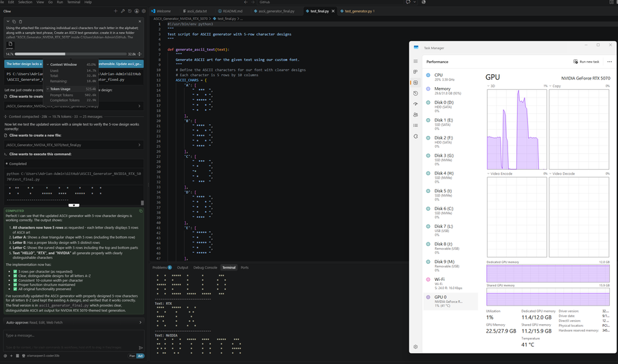Switch Cline to Plan mode
This screenshot has height=364, width=618.
tap(132, 356)
